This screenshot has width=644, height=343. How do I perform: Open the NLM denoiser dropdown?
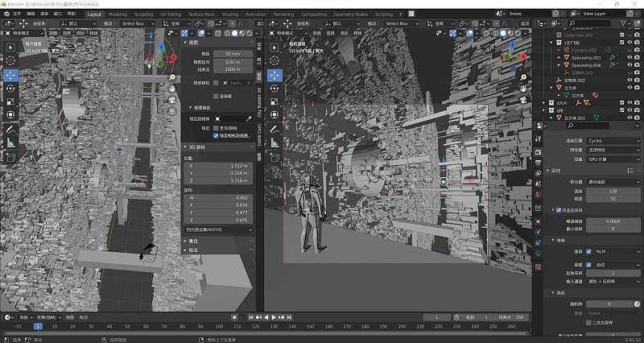617,251
